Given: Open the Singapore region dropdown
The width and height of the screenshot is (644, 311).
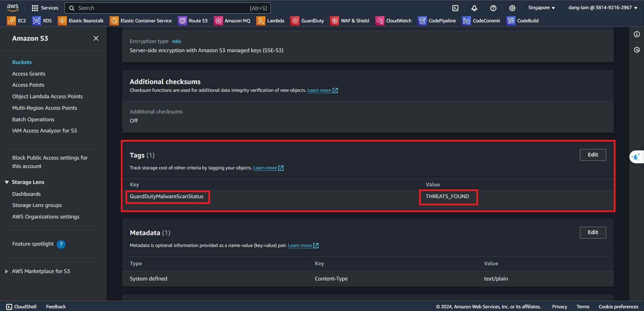Looking at the screenshot, I should point(541,8).
